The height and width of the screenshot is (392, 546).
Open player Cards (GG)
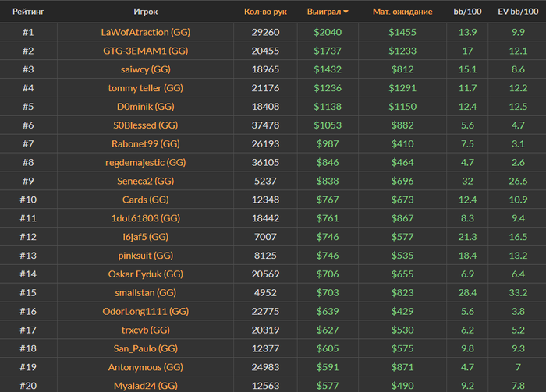coord(146,200)
